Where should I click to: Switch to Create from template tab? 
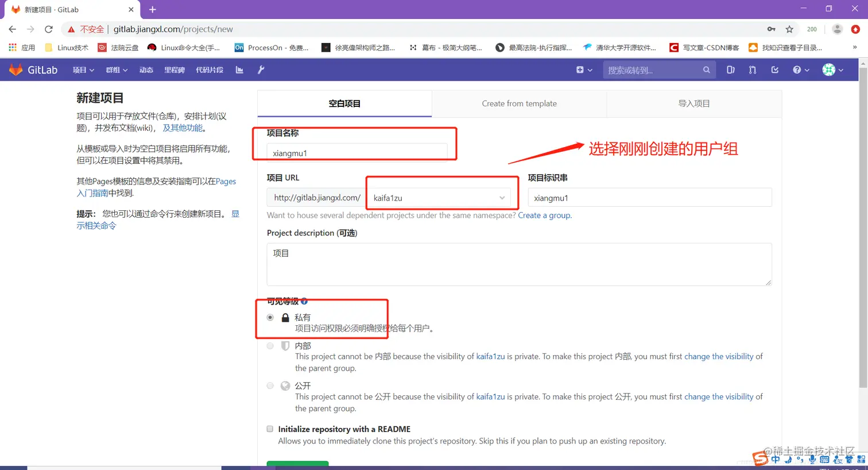coord(519,103)
